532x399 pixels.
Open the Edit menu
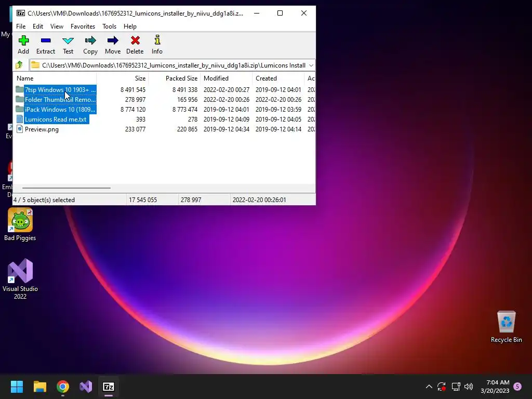click(x=37, y=26)
